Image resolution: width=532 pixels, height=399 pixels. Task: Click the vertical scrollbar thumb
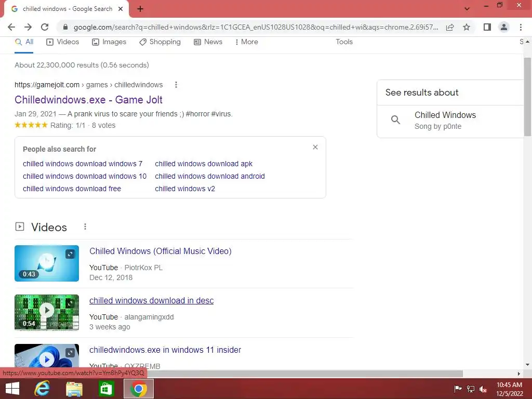tap(527, 97)
